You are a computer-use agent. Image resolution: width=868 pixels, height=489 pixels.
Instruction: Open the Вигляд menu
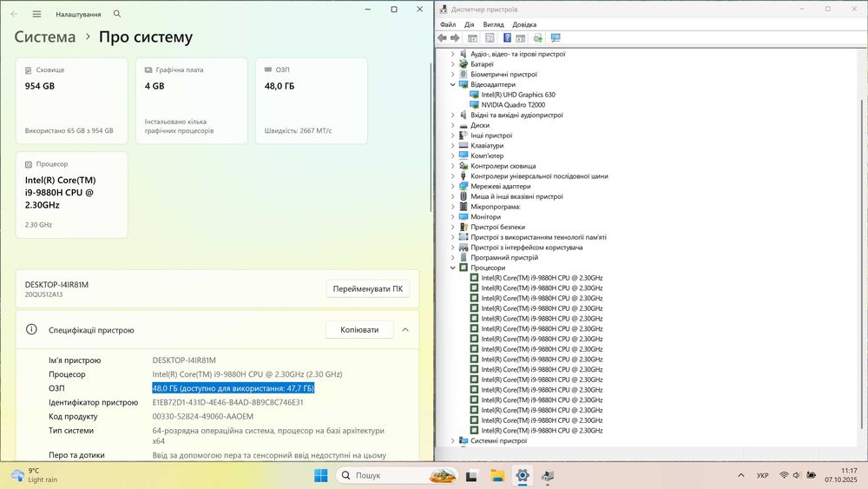493,24
